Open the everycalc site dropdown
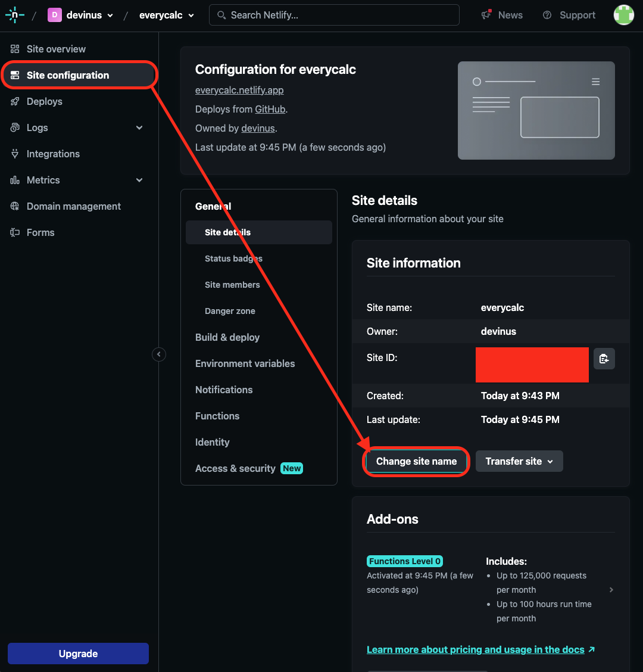This screenshot has height=672, width=643. (x=167, y=15)
